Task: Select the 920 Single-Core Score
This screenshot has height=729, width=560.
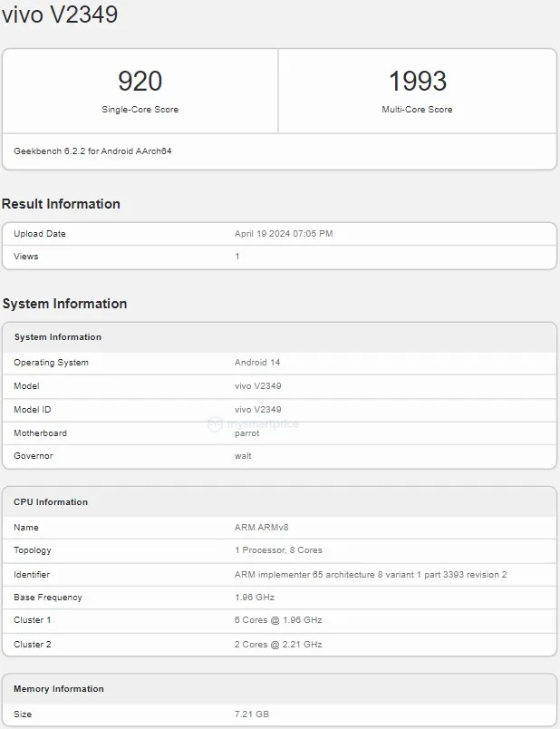Action: 140,82
